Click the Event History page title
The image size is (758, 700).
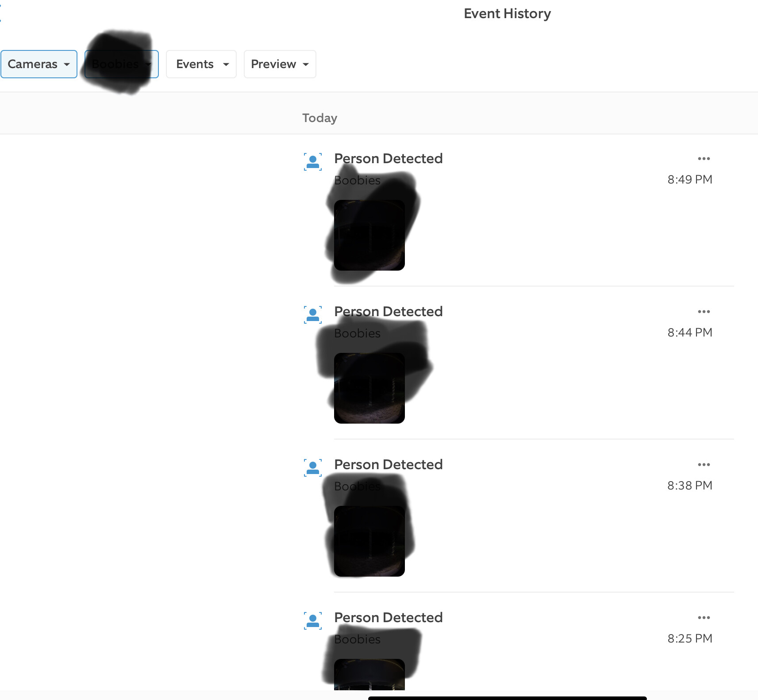tap(508, 14)
